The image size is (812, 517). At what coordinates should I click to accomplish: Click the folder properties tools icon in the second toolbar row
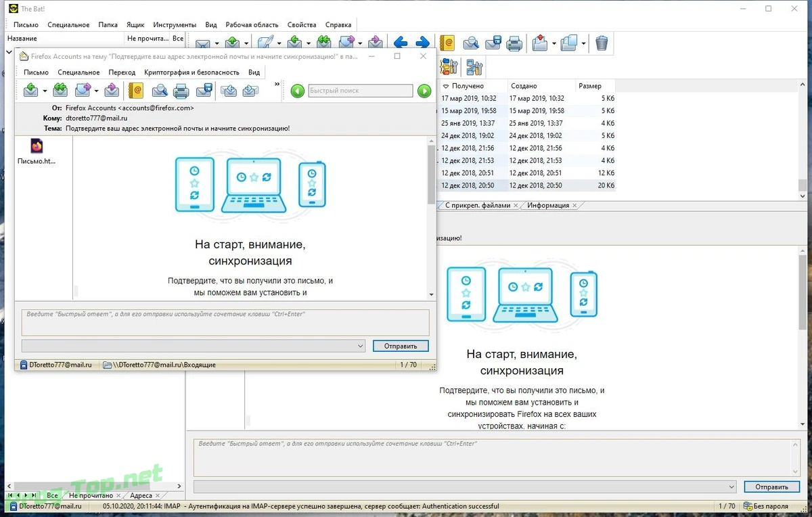point(474,67)
